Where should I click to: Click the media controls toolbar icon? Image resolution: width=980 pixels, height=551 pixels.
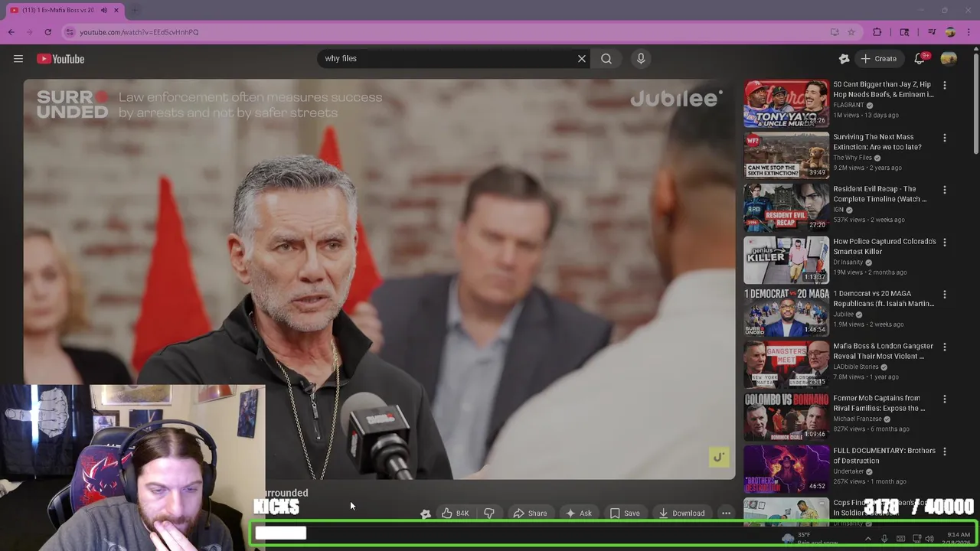pos(932,32)
